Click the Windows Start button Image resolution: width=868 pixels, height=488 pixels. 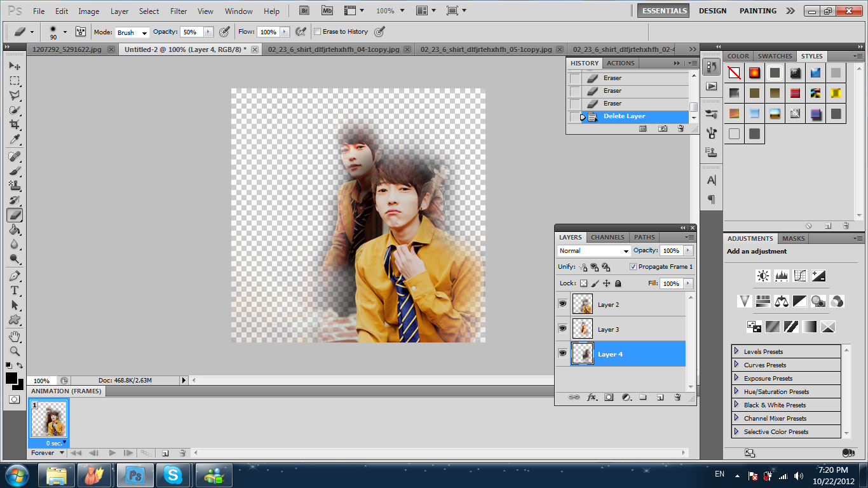[17, 475]
